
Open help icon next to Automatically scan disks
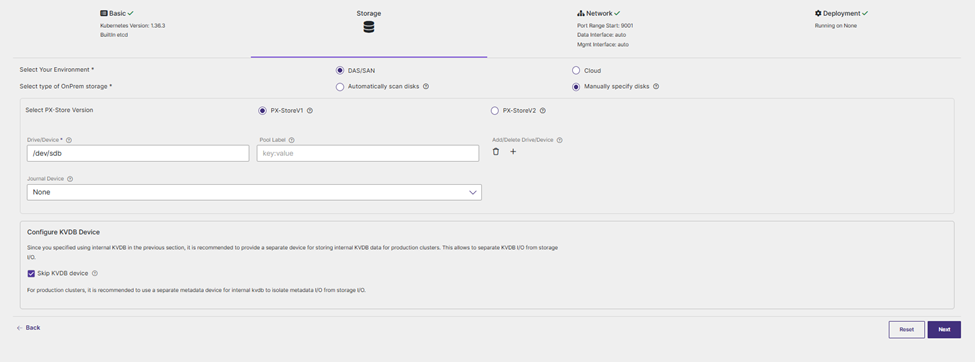point(426,86)
